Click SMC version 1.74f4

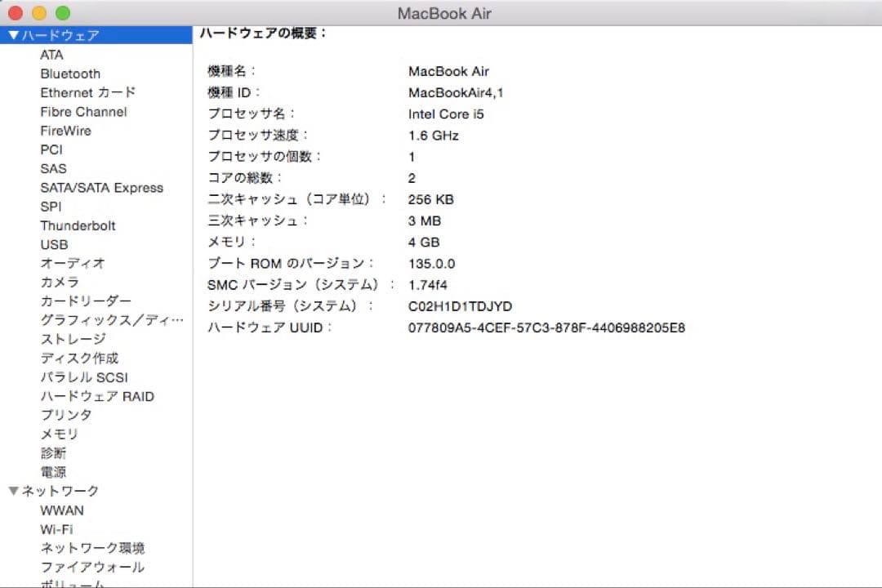point(427,285)
